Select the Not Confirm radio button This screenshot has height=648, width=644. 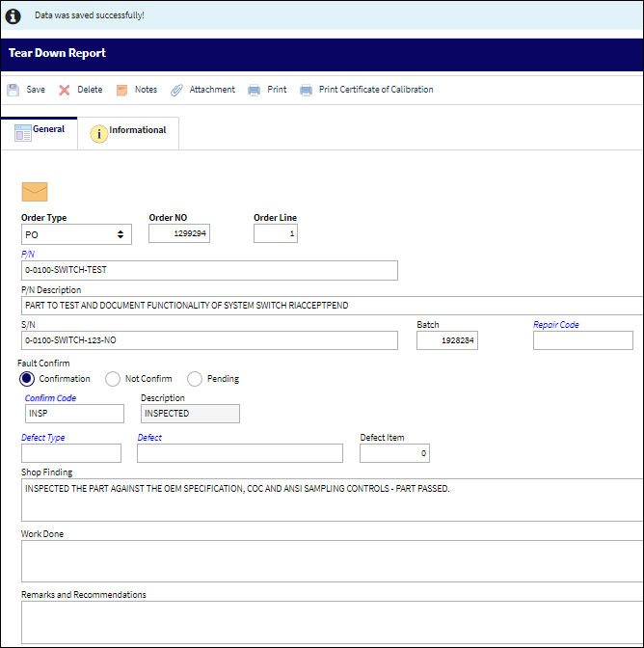coord(113,379)
